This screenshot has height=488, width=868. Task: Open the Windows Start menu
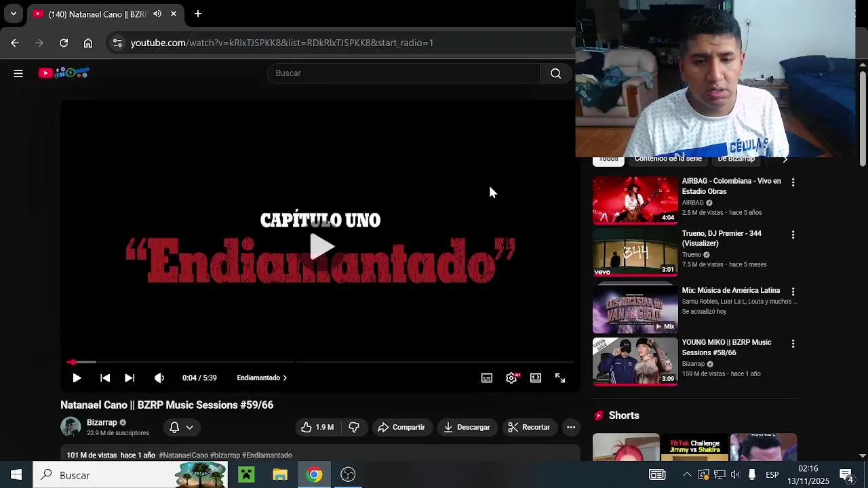(16, 475)
